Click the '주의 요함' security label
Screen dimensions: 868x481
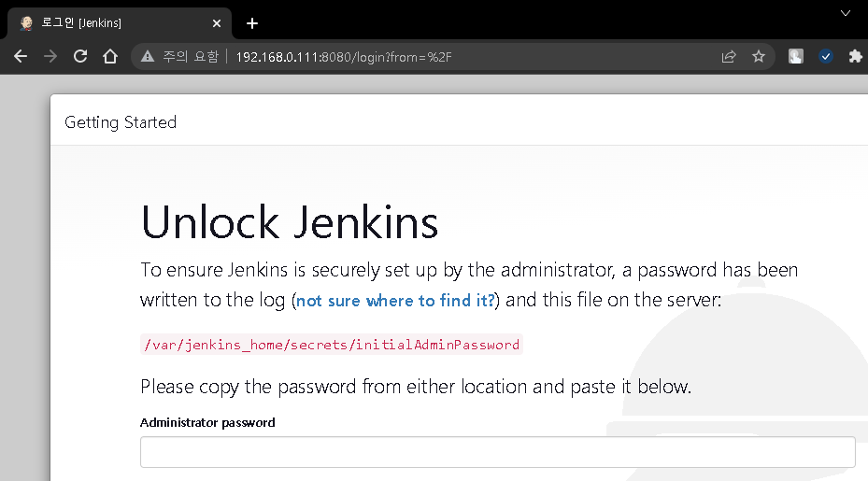(191, 57)
